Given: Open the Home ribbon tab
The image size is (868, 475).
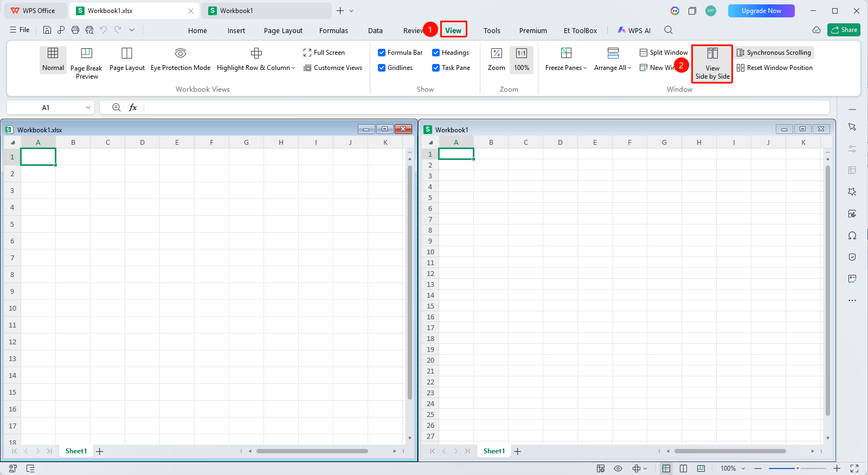Looking at the screenshot, I should tap(197, 31).
